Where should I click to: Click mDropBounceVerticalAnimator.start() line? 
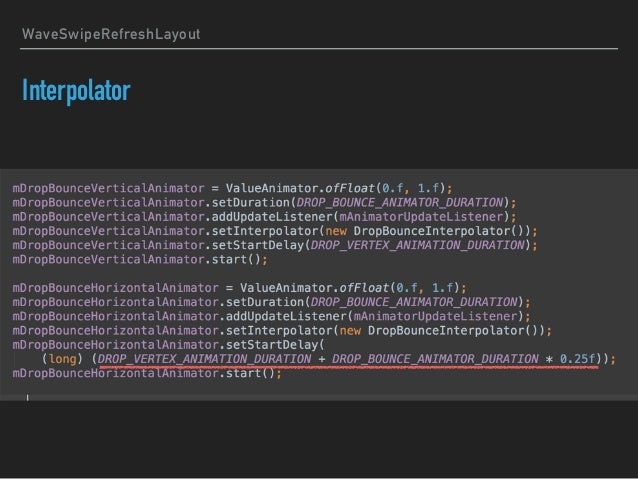click(x=140, y=260)
